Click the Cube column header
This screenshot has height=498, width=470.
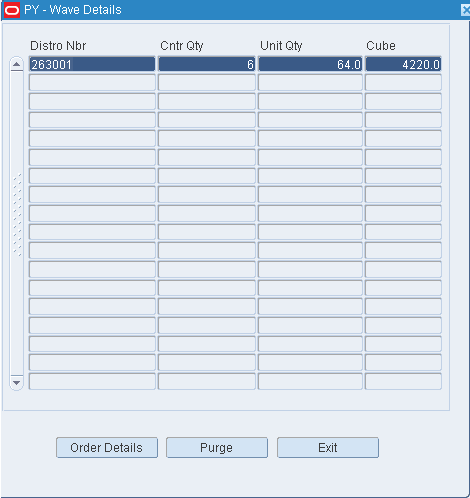(x=381, y=46)
